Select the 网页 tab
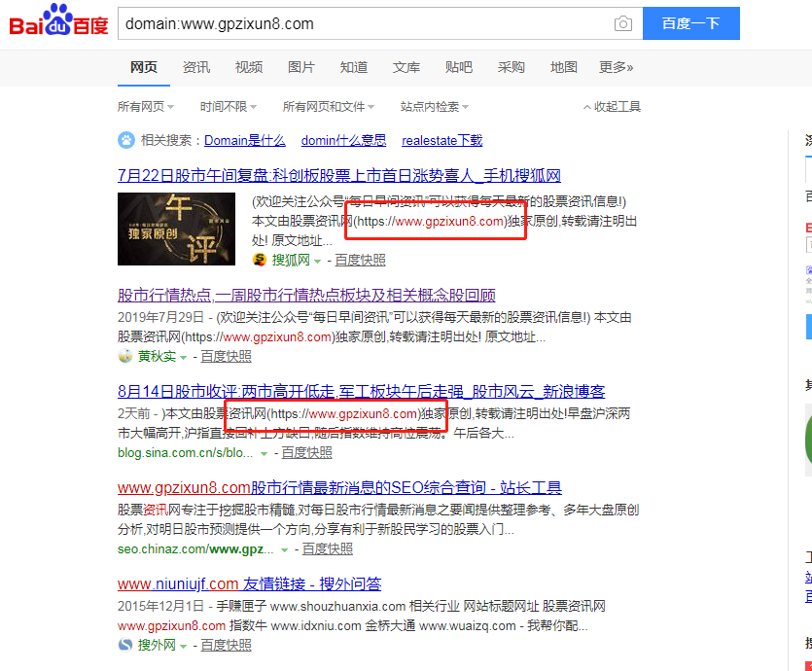 tap(144, 67)
